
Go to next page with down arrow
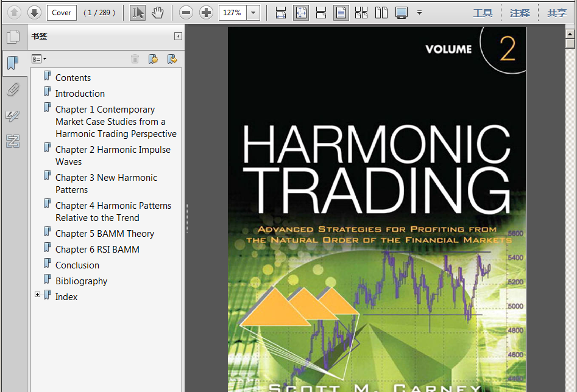[34, 13]
